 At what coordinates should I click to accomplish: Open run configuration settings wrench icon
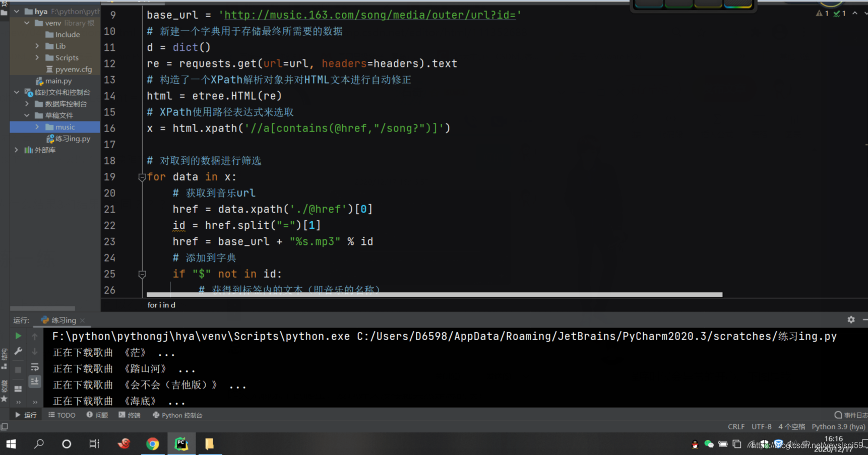pyautogui.click(x=18, y=352)
